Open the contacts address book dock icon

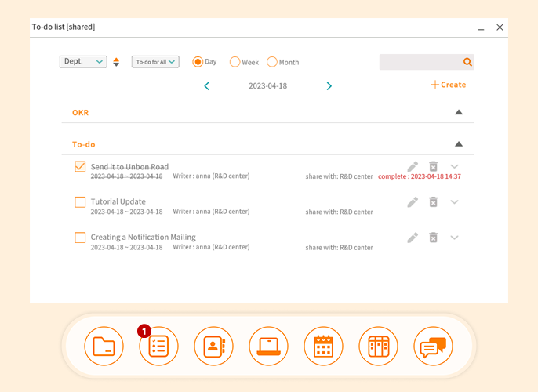pos(214,346)
